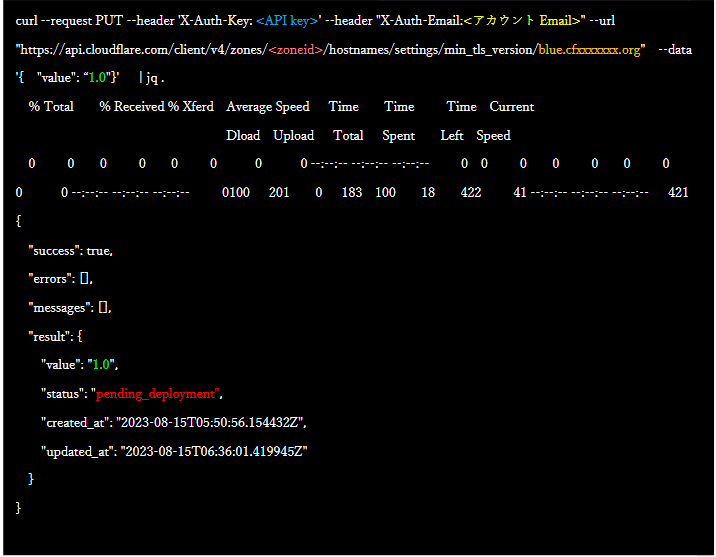Click the yellow "<アカウント Email>" placeholder

(521, 21)
